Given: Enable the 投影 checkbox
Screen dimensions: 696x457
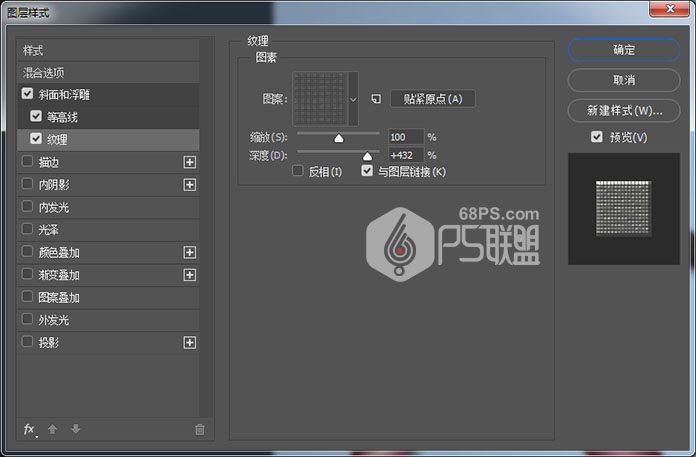Looking at the screenshot, I should coord(27,341).
